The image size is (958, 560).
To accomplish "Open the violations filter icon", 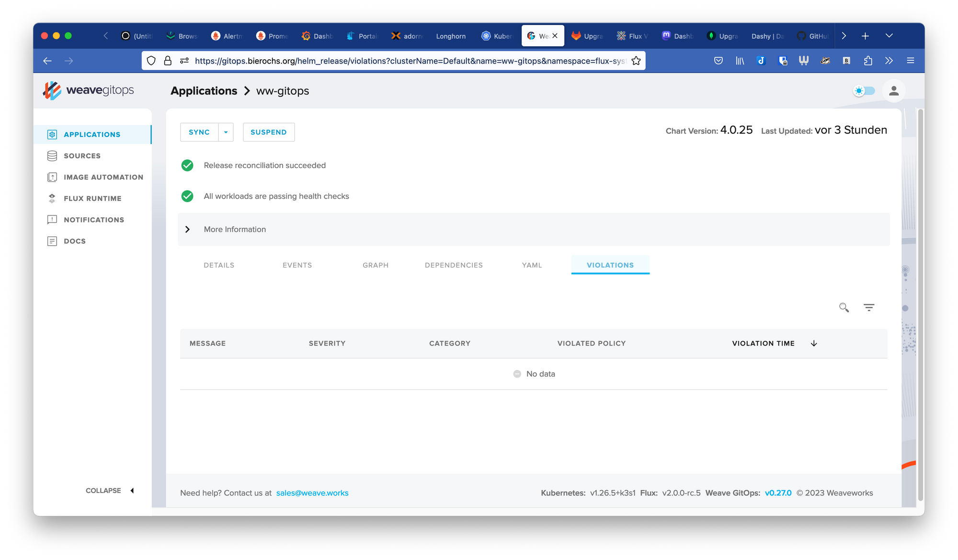I will click(x=869, y=307).
